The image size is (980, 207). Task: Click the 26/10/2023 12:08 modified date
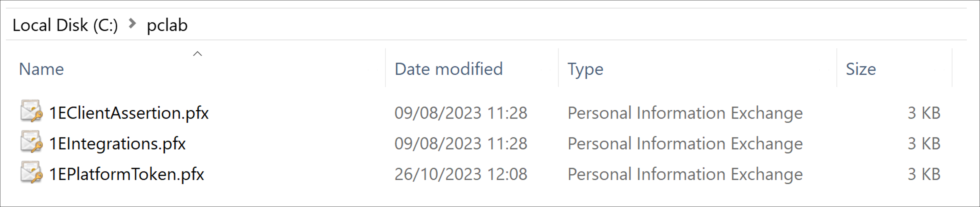[461, 174]
